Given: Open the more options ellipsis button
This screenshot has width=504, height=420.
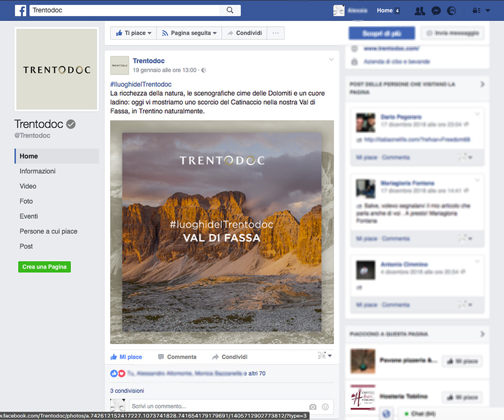Looking at the screenshot, I should [276, 33].
